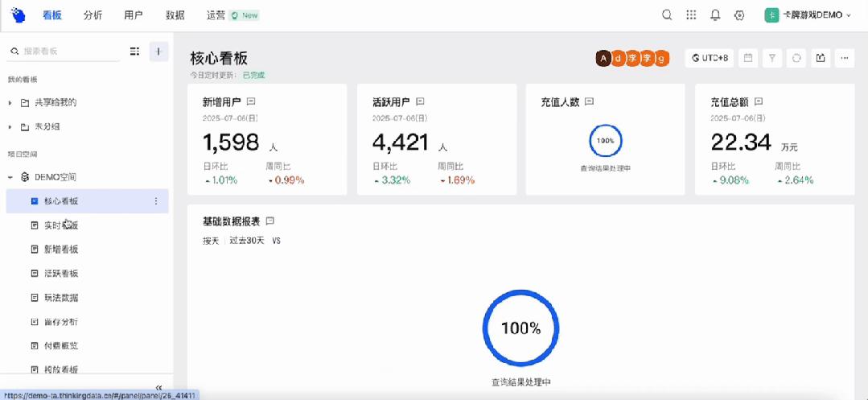Screen dimensions: 868x400
Task: Open the UTC+8 timezone selector
Action: point(710,58)
